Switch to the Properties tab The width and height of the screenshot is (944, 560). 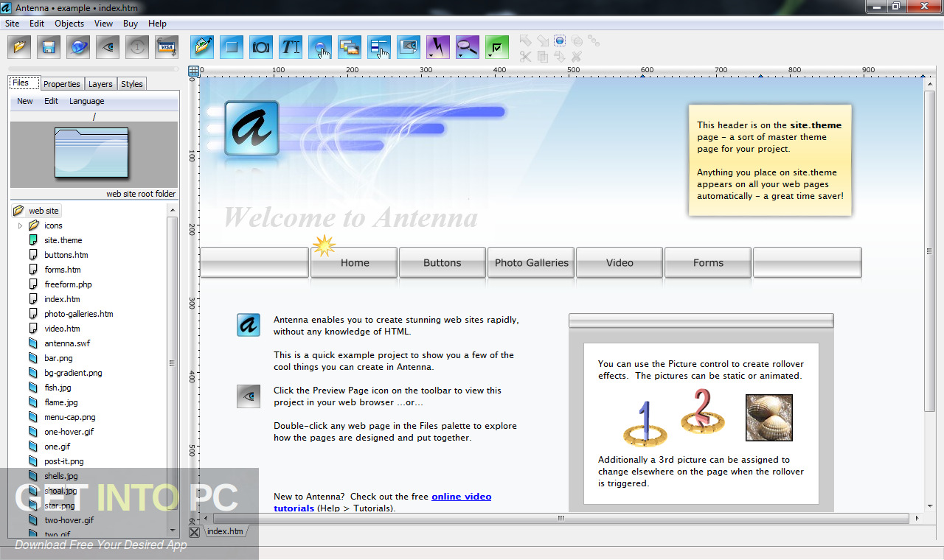coord(61,84)
